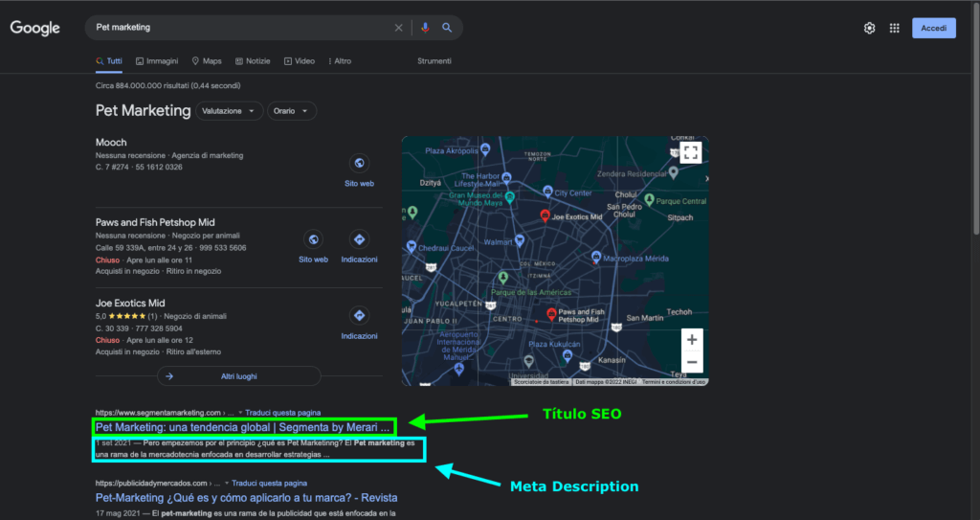Click the Altri luoghi button
Image resolution: width=980 pixels, height=520 pixels.
(239, 376)
